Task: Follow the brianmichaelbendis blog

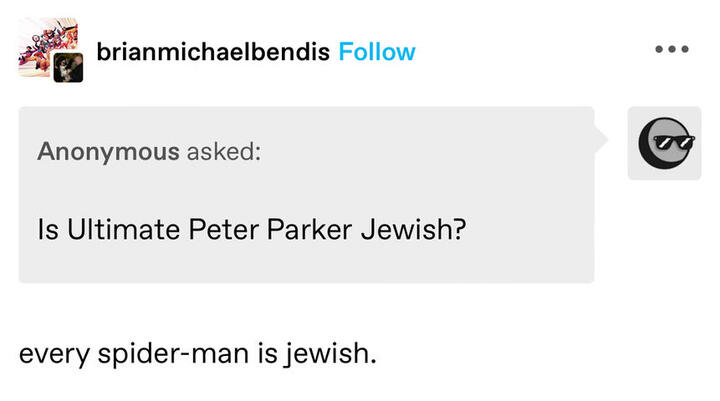Action: (376, 51)
